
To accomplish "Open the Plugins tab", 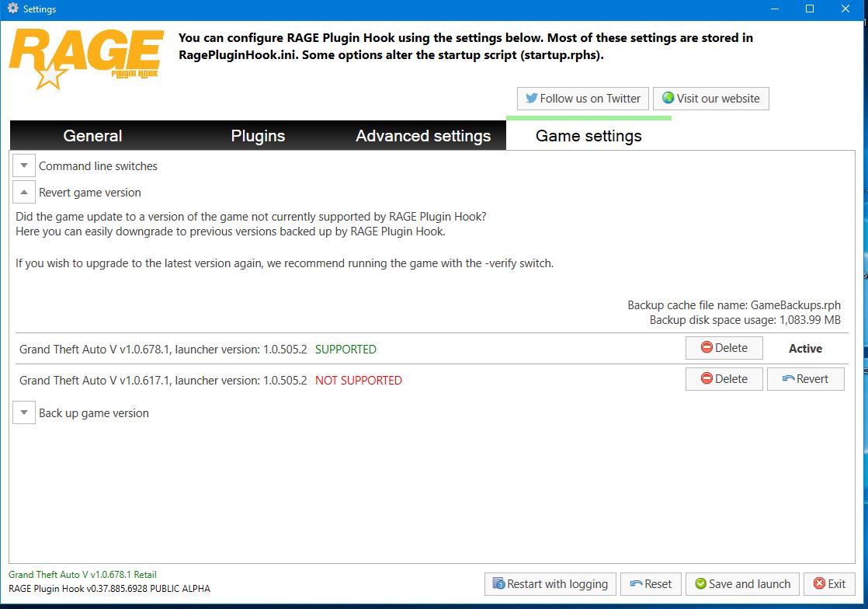I will (258, 136).
